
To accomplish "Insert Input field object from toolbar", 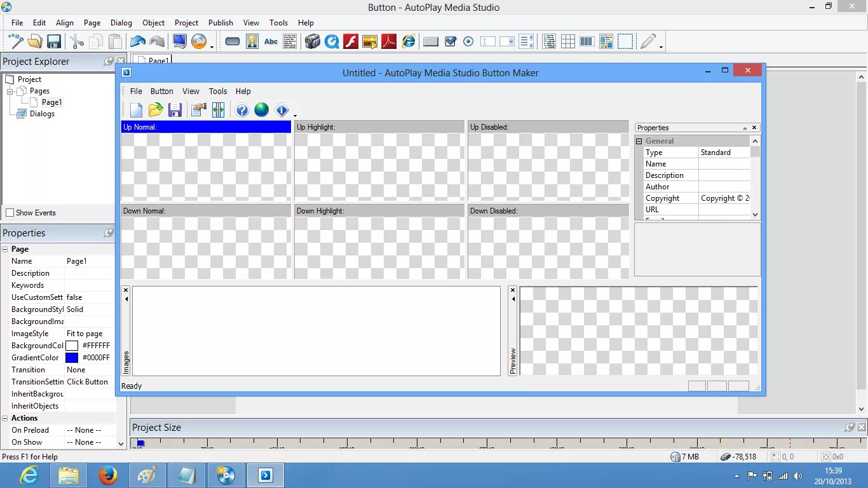I will [x=488, y=42].
